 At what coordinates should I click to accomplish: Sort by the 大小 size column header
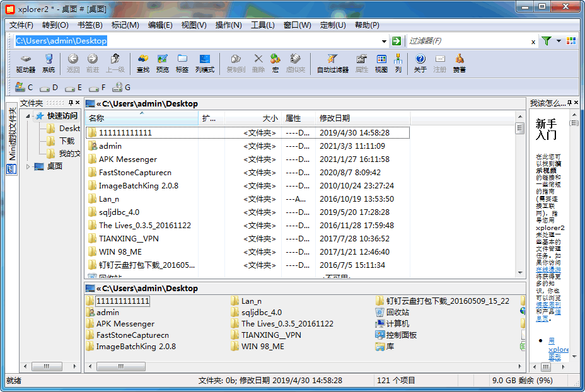(253, 118)
